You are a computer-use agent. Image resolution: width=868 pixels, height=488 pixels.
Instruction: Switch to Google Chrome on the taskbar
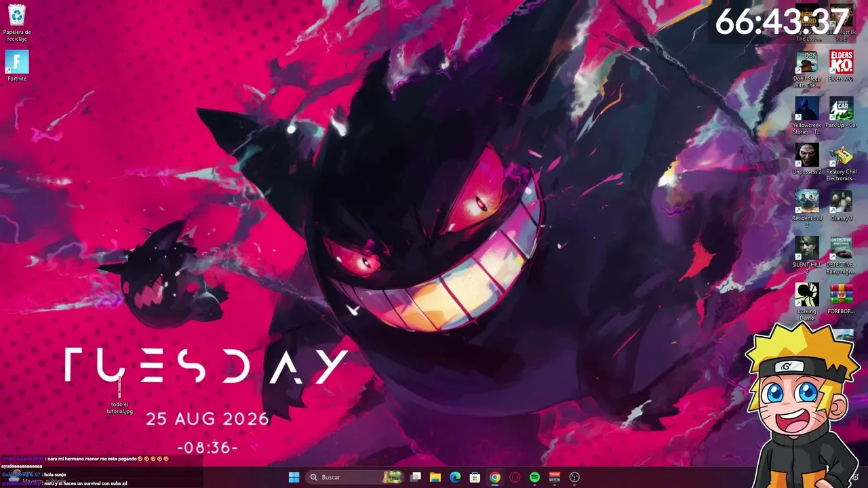click(x=495, y=477)
